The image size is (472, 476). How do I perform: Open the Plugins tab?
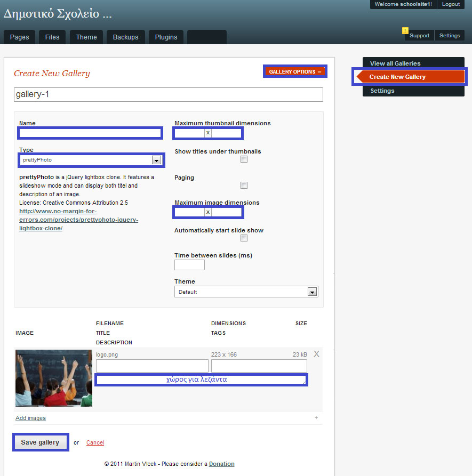tap(166, 37)
